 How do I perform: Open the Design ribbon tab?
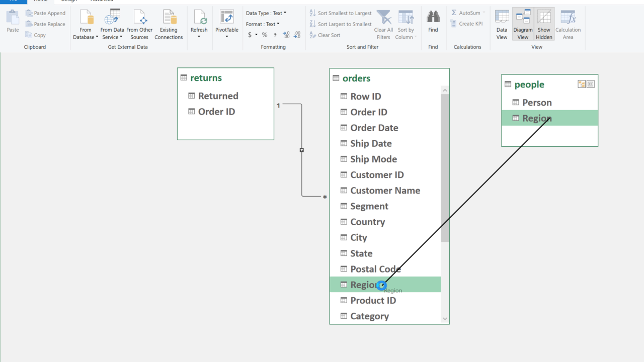[69, 1]
